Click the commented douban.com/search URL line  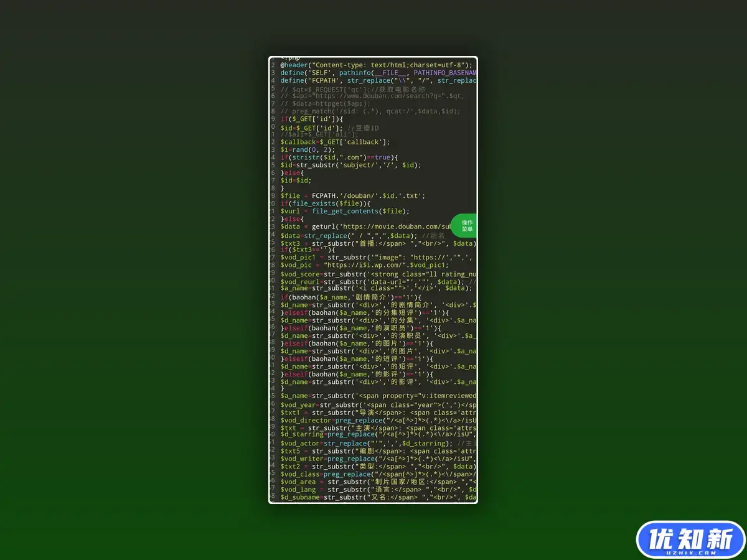pos(372,96)
